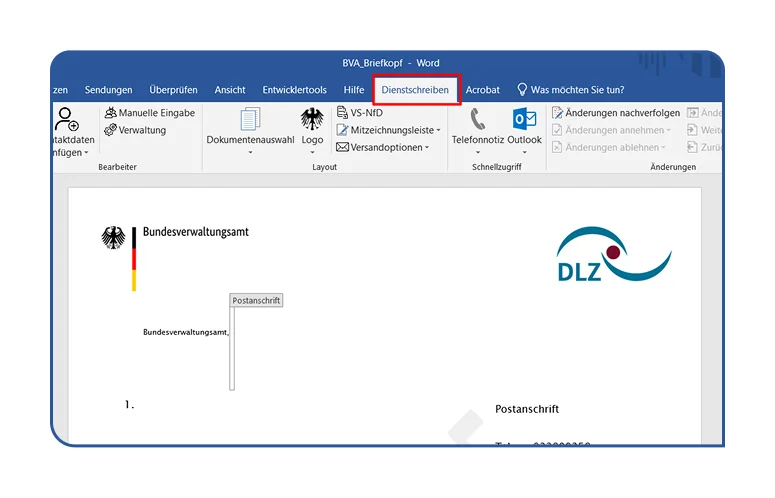
Task: Click the DLZ logo image in document
Action: (614, 254)
